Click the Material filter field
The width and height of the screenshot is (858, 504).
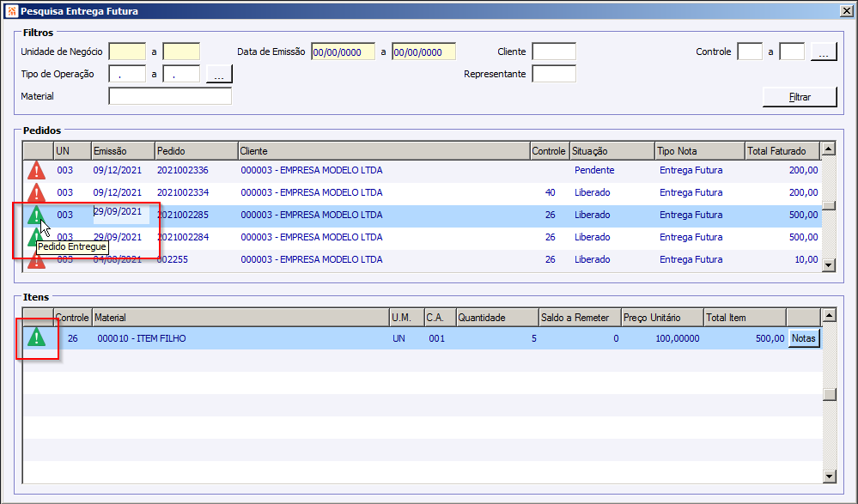[170, 96]
